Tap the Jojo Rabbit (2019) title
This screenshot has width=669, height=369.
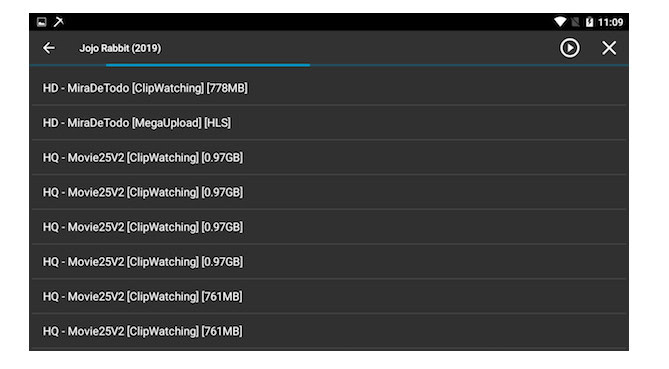[x=120, y=48]
